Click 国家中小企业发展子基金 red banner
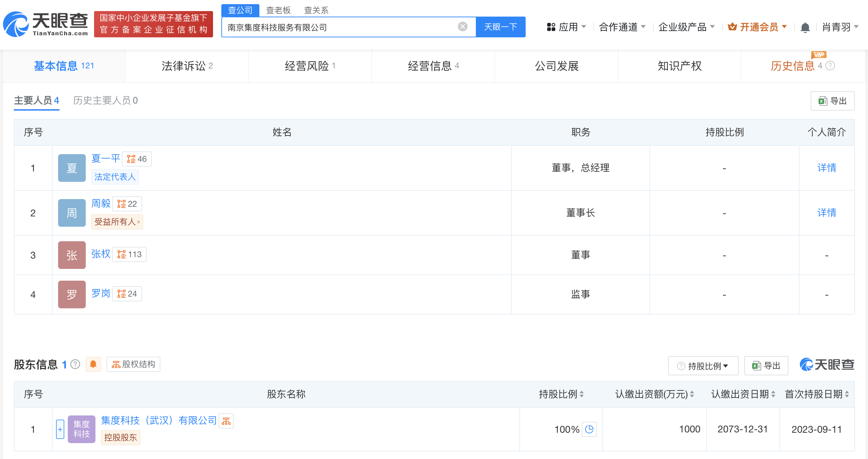Viewport: 868px width, 459px height. [x=154, y=24]
